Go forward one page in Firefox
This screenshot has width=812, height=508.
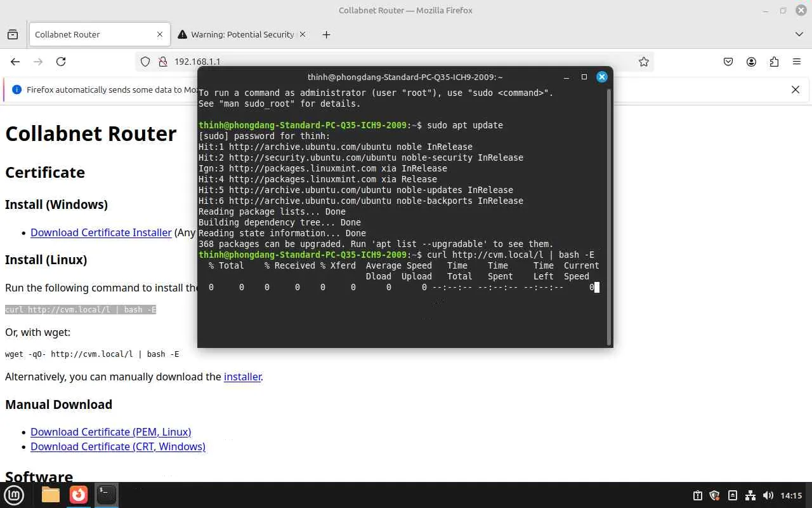coord(38,62)
